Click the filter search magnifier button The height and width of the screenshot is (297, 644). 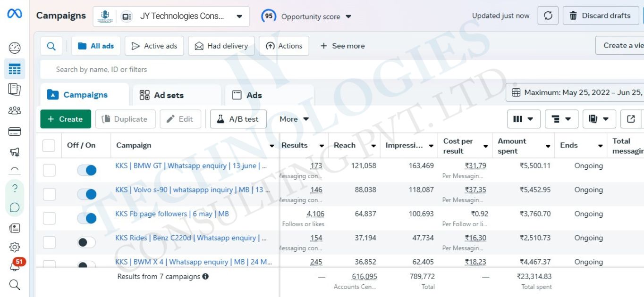[51, 46]
